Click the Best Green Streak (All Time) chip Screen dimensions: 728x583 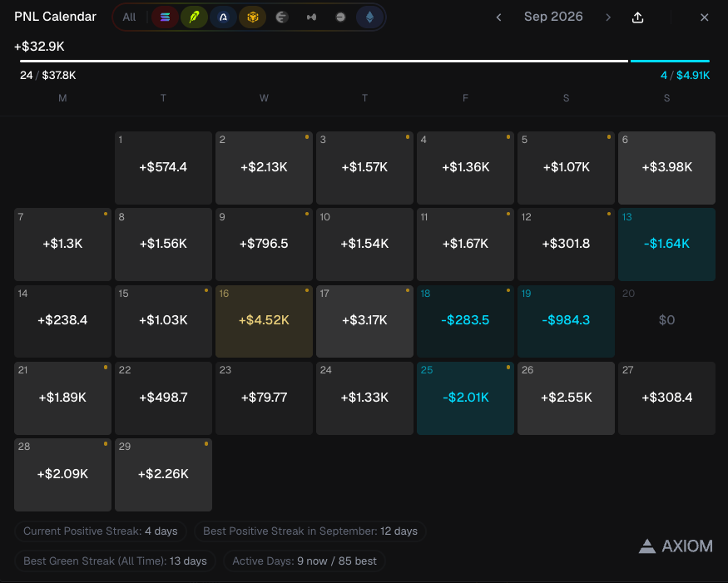[x=115, y=561]
